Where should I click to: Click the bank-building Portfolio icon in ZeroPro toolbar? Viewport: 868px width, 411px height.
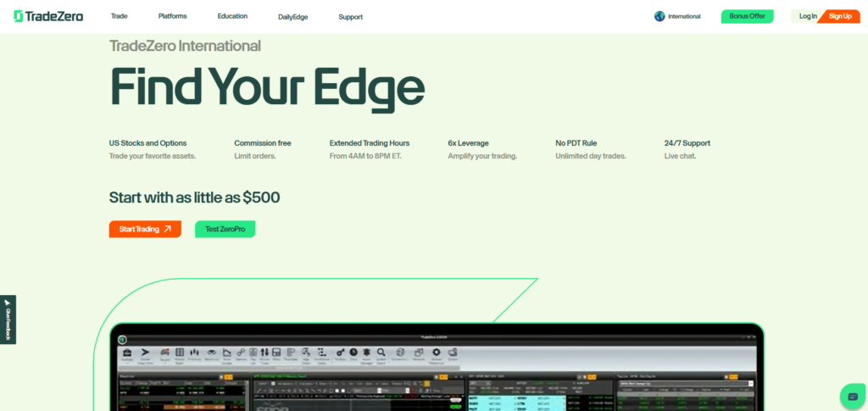click(x=127, y=353)
